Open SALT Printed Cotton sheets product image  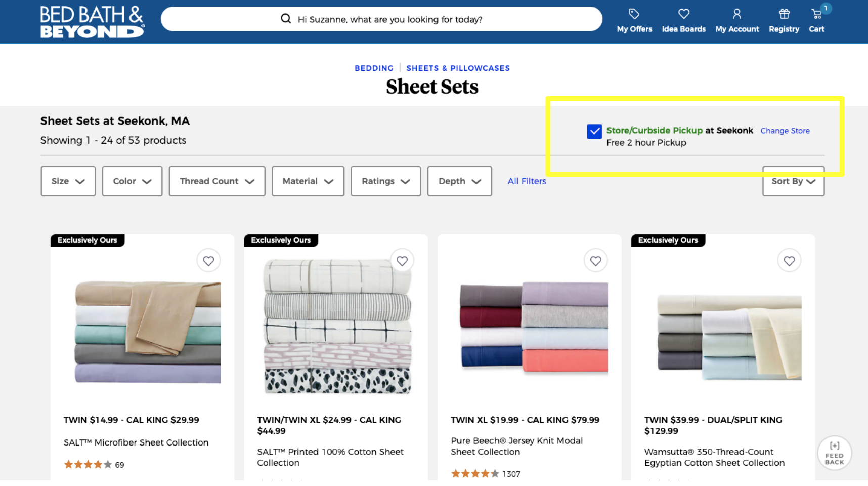tap(338, 327)
